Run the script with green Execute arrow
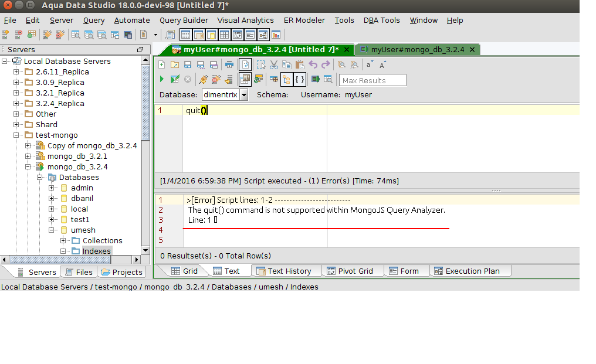This screenshot has width=596, height=364. click(161, 79)
